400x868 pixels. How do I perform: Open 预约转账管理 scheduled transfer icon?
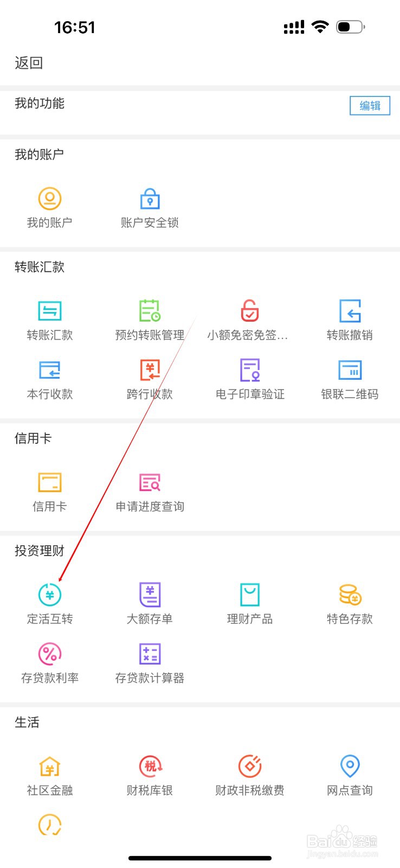pyautogui.click(x=150, y=310)
